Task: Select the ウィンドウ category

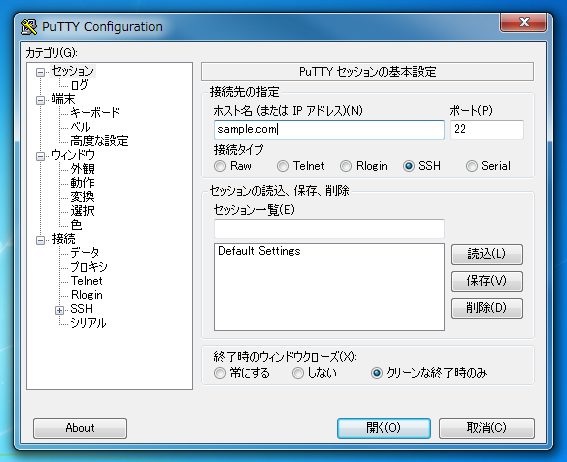Action: click(x=73, y=155)
